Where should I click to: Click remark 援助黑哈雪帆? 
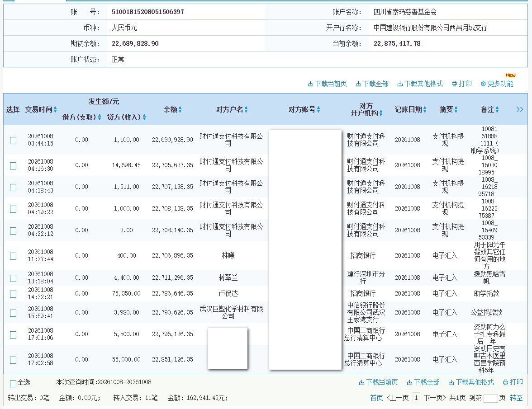489,277
